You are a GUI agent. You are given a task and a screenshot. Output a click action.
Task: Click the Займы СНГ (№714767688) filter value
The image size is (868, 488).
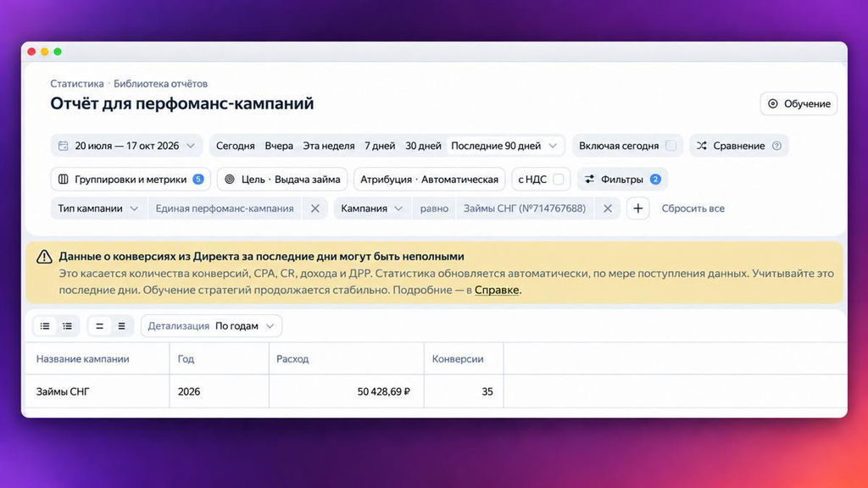pyautogui.click(x=525, y=208)
